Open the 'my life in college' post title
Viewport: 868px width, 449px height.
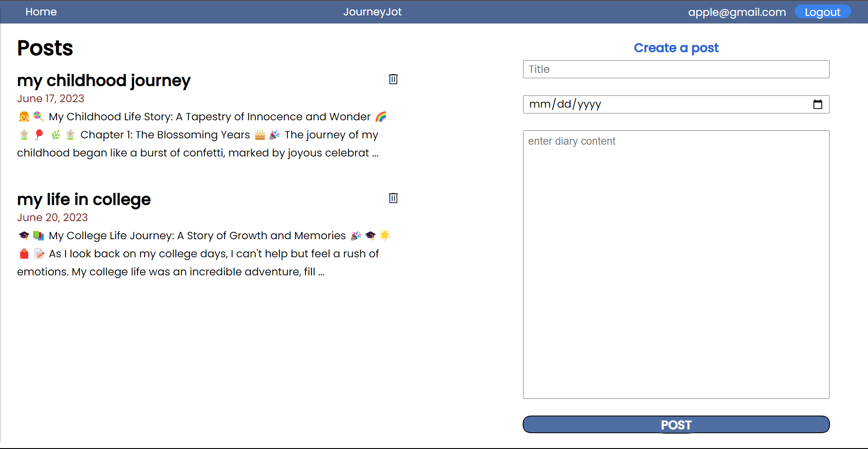click(x=84, y=199)
